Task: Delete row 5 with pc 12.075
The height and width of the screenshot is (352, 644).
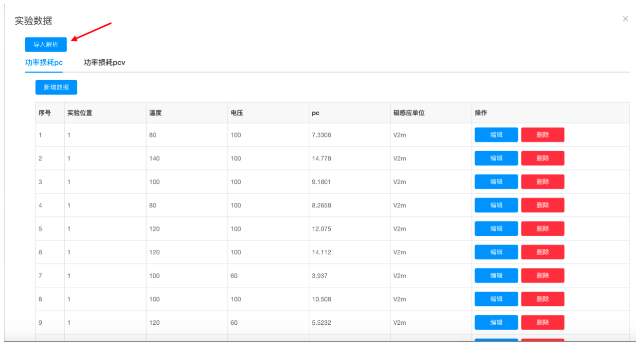Action: pyautogui.click(x=542, y=229)
